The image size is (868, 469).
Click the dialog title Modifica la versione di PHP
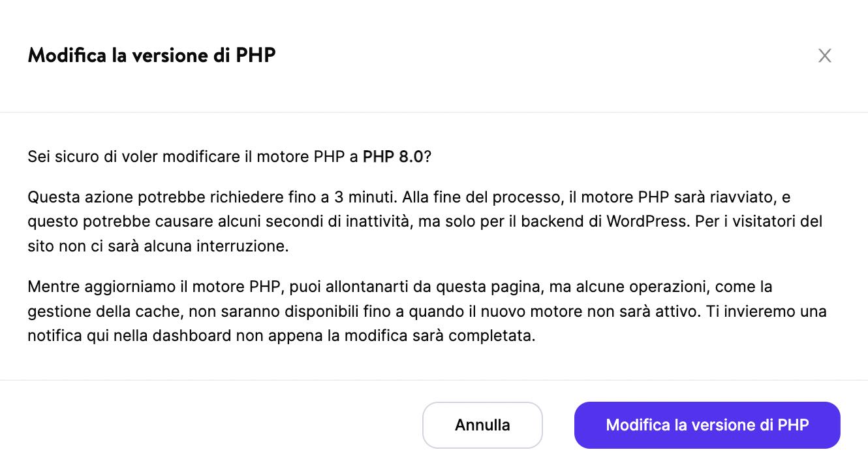151,56
